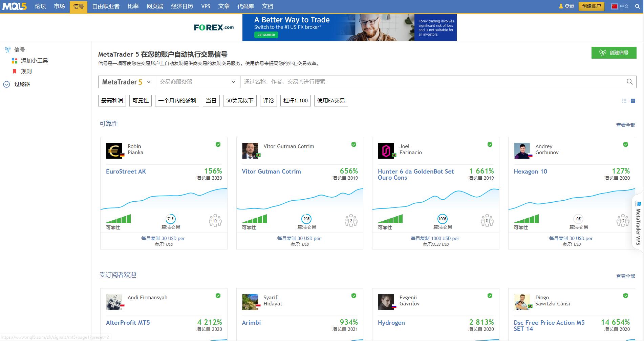Toggle the 可靠性 filter chip
Viewport: 644px width, 341px height.
pos(141,101)
